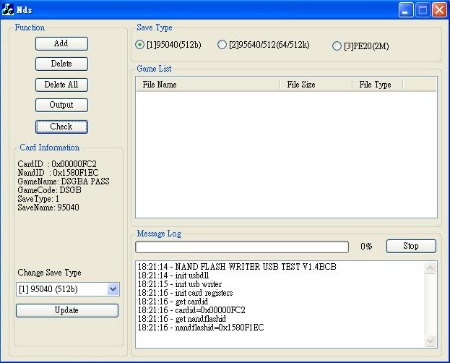450x363 pixels.
Task: Run the Check function button
Action: pos(61,127)
